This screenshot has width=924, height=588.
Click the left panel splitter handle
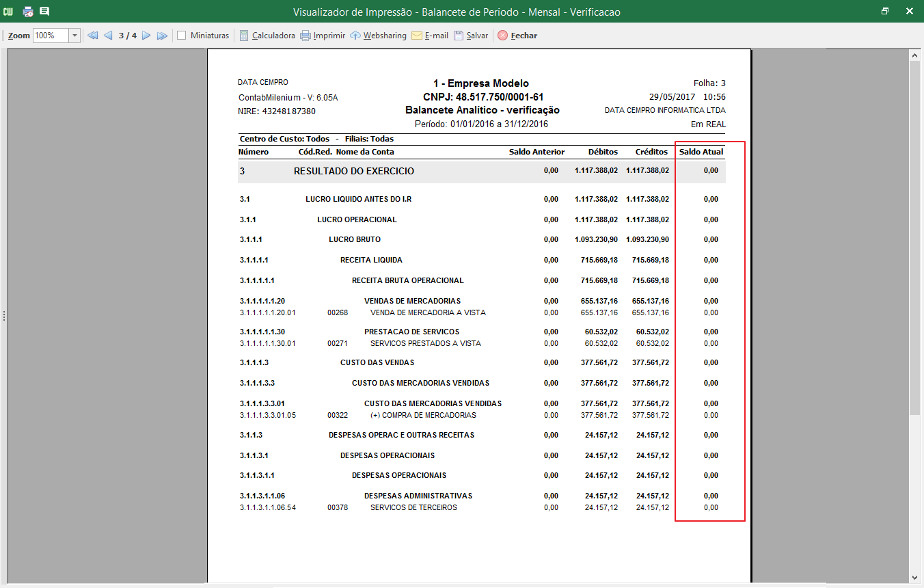tap(3, 316)
